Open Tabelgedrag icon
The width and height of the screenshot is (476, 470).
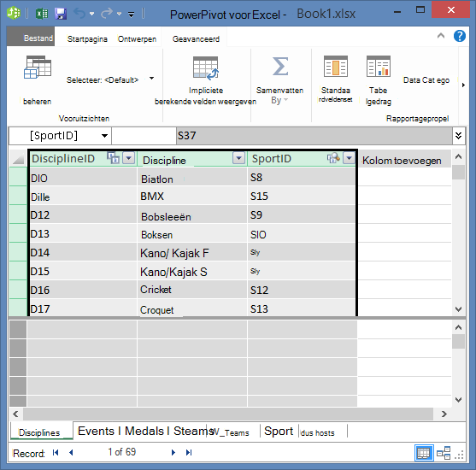coord(379,66)
